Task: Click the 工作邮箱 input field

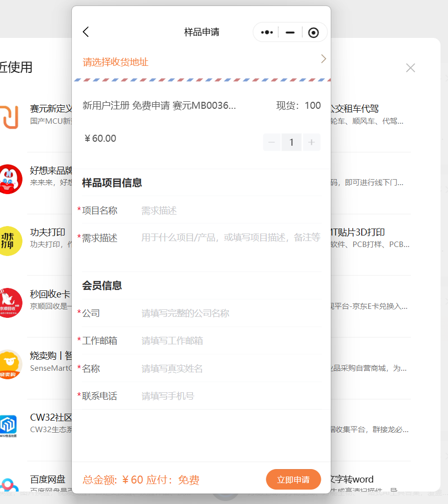Action: coord(231,341)
